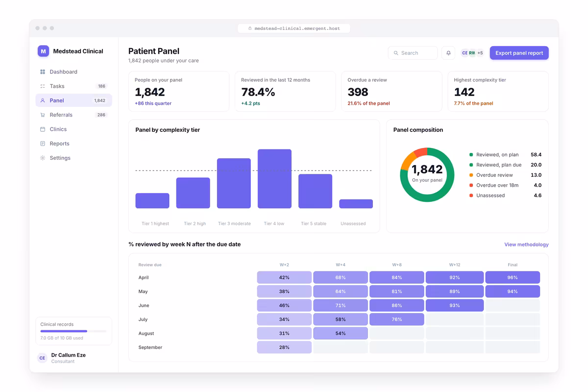Click the Tier 2 high bar
This screenshot has height=392, width=588.
(x=193, y=193)
